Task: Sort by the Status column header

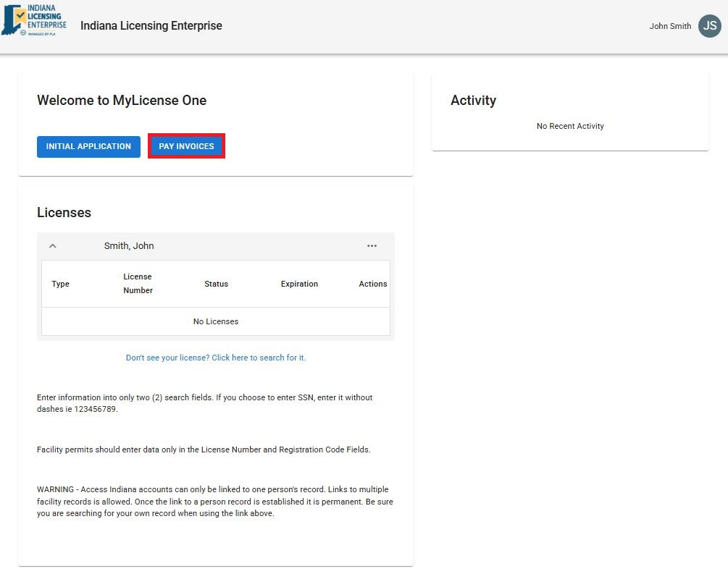Action: click(216, 284)
